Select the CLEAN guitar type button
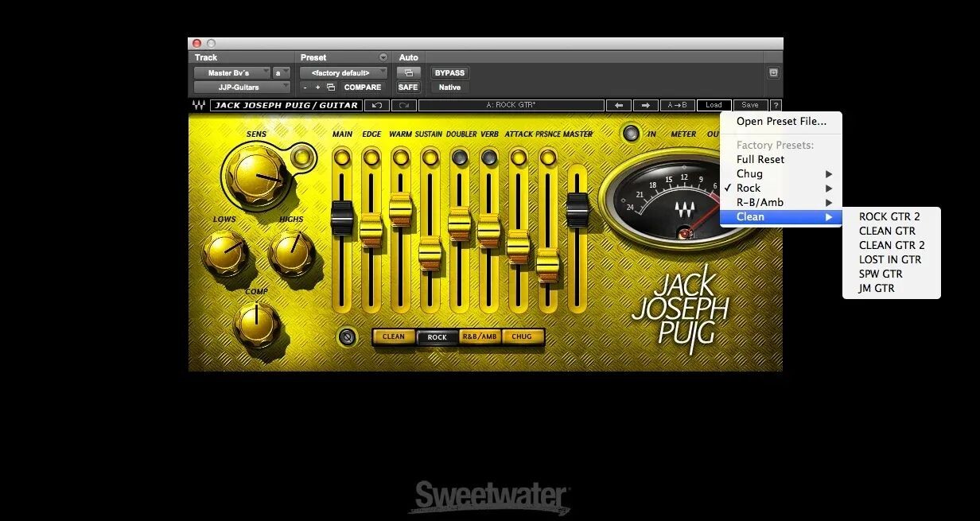The width and height of the screenshot is (980, 521). pos(394,336)
